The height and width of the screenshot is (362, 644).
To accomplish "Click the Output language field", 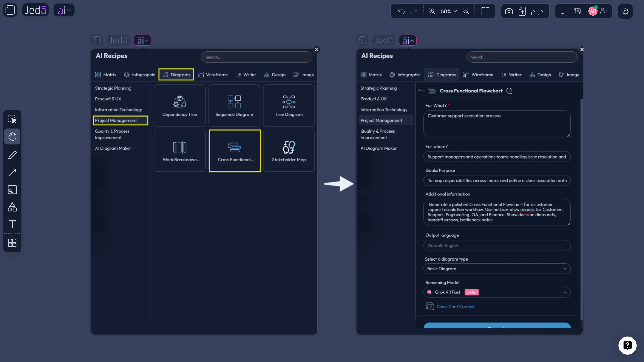I will click(x=497, y=245).
